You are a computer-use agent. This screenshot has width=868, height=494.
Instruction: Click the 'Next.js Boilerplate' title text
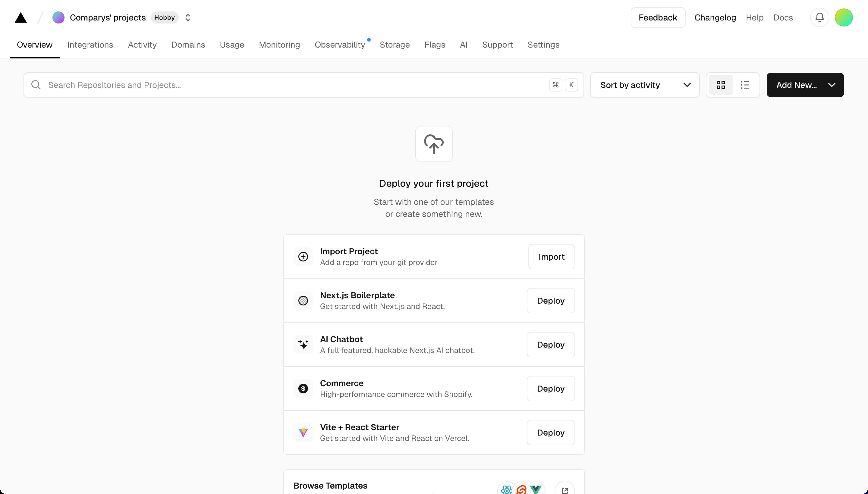(x=357, y=295)
